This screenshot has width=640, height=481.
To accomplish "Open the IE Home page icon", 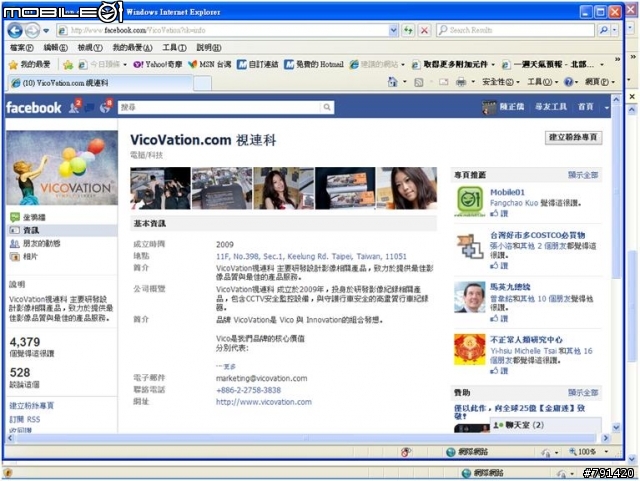I will click(x=393, y=82).
